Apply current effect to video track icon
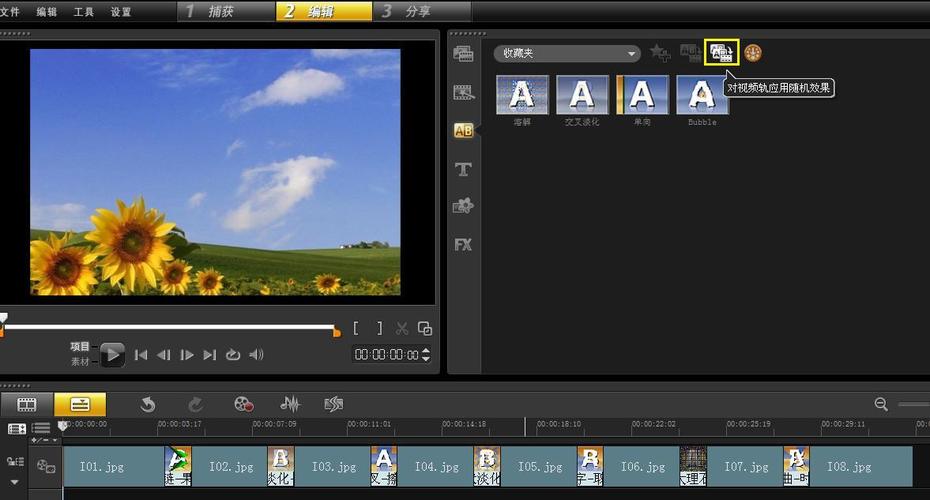Screen dimensions: 930x500 click(690, 53)
